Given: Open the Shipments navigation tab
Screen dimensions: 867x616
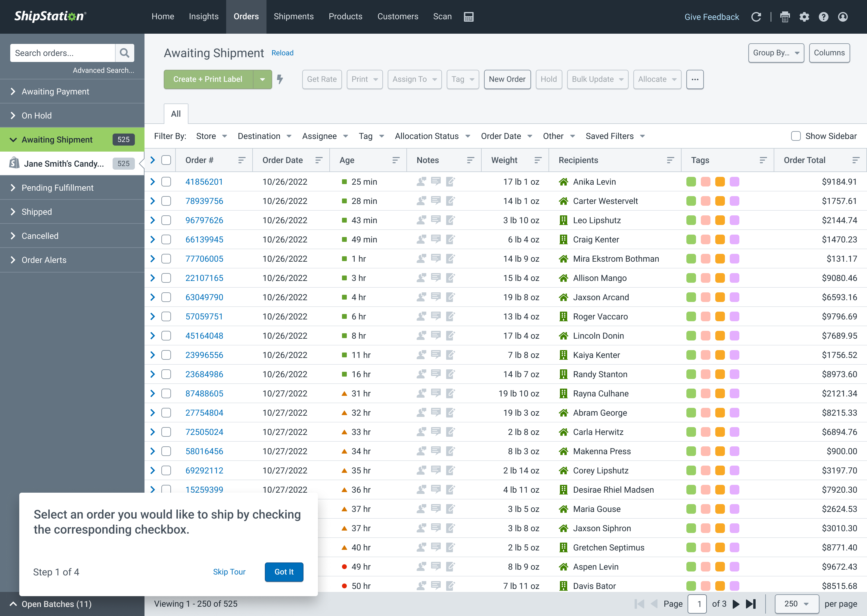Looking at the screenshot, I should (294, 17).
